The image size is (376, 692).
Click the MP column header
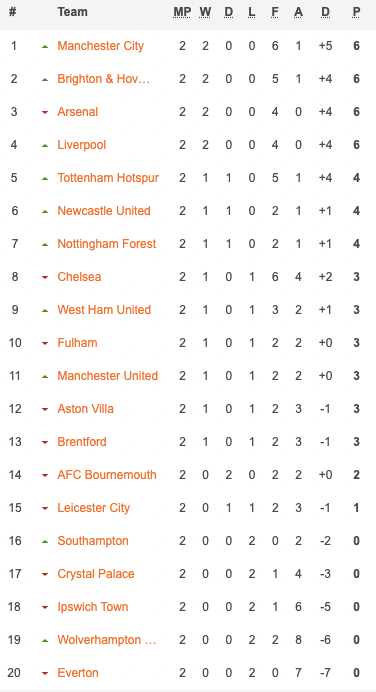(x=182, y=12)
